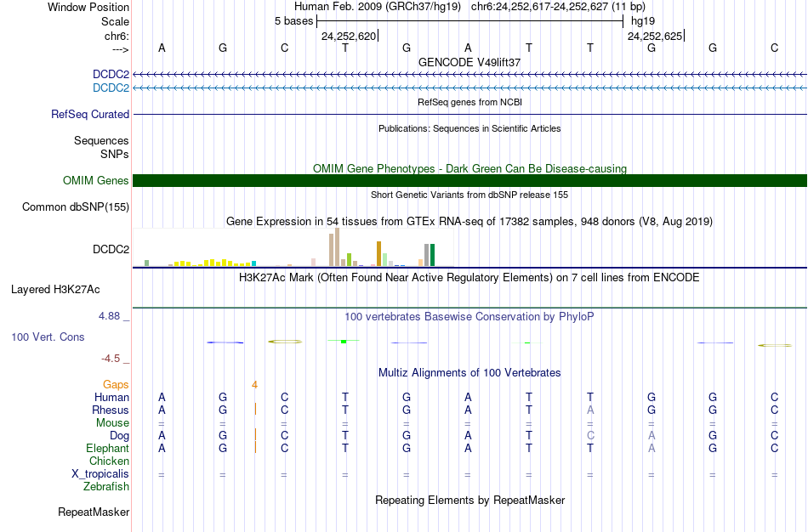Open the RefSeq Curated track label

click(90, 115)
